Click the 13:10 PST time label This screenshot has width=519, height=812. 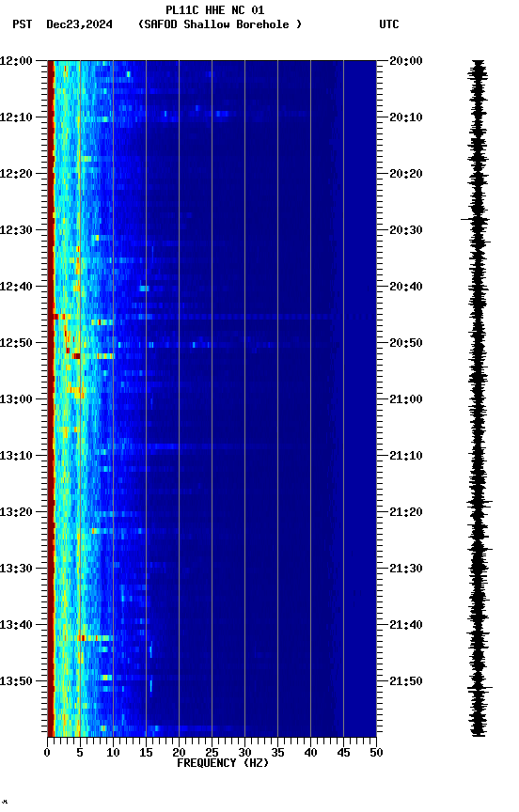coord(16,456)
